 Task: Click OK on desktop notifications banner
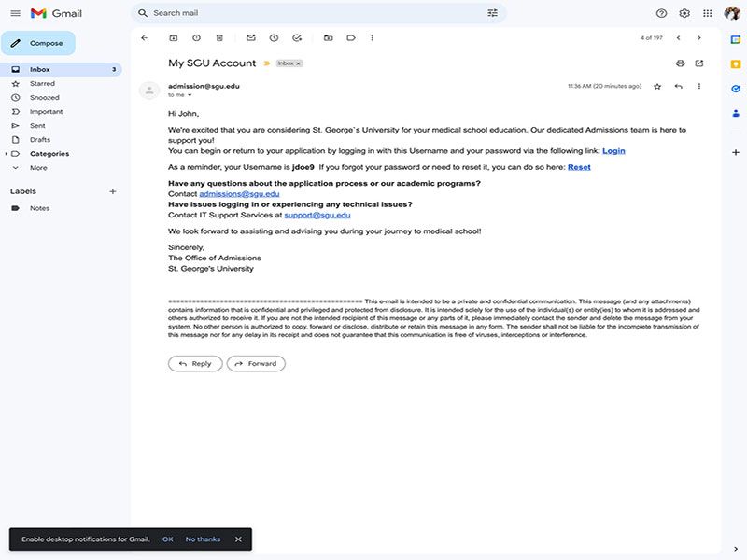click(x=166, y=539)
